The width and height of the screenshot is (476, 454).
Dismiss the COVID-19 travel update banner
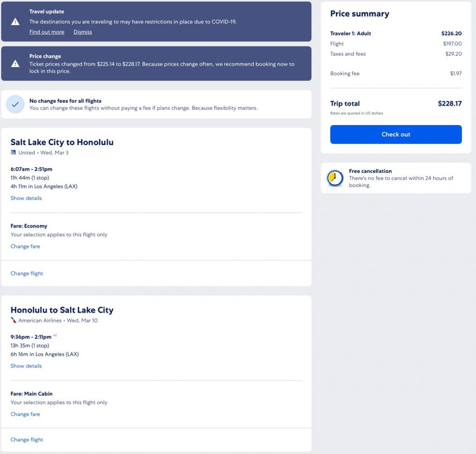83,32
